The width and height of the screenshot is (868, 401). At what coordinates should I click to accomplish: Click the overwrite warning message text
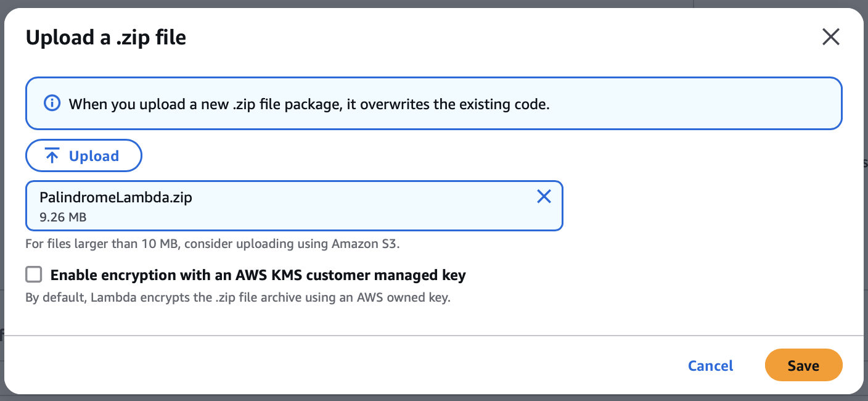[308, 104]
